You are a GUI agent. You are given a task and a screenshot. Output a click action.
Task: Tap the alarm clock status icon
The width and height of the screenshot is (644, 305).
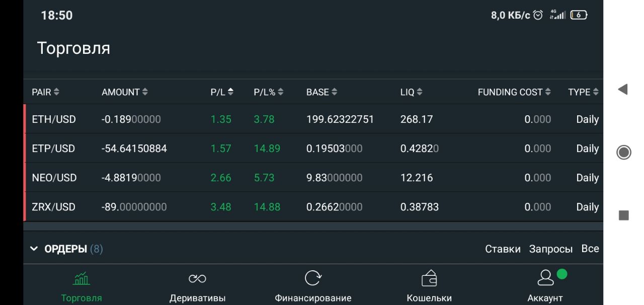coord(539,15)
